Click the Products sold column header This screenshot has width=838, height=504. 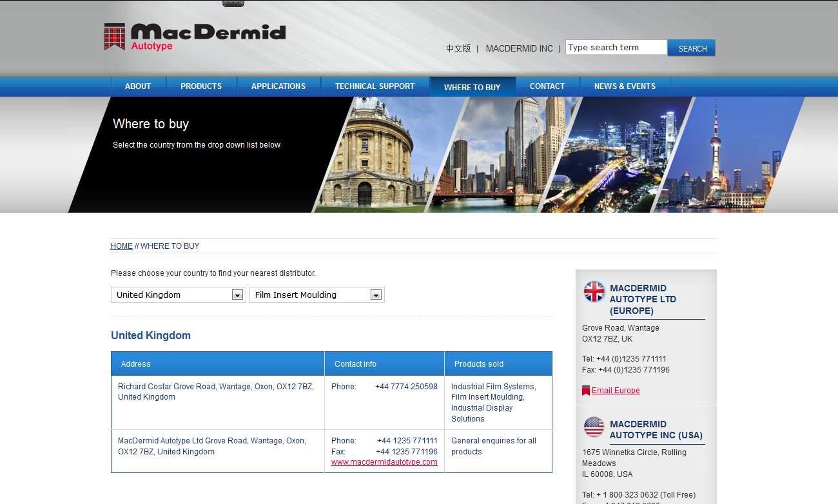[x=498, y=363]
